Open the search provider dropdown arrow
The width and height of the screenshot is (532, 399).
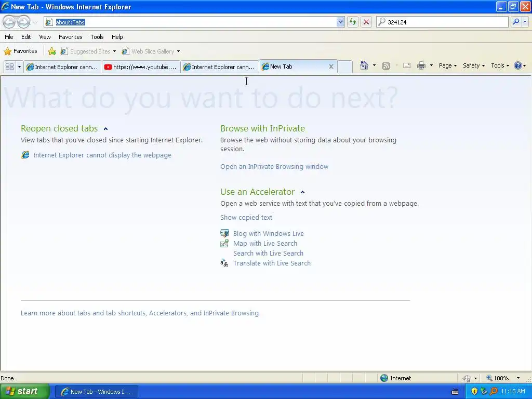[x=525, y=22]
